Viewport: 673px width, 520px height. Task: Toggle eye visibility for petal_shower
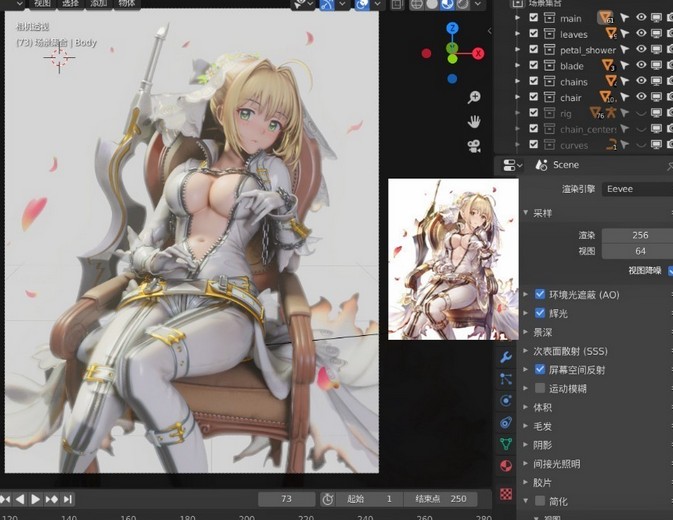[641, 49]
